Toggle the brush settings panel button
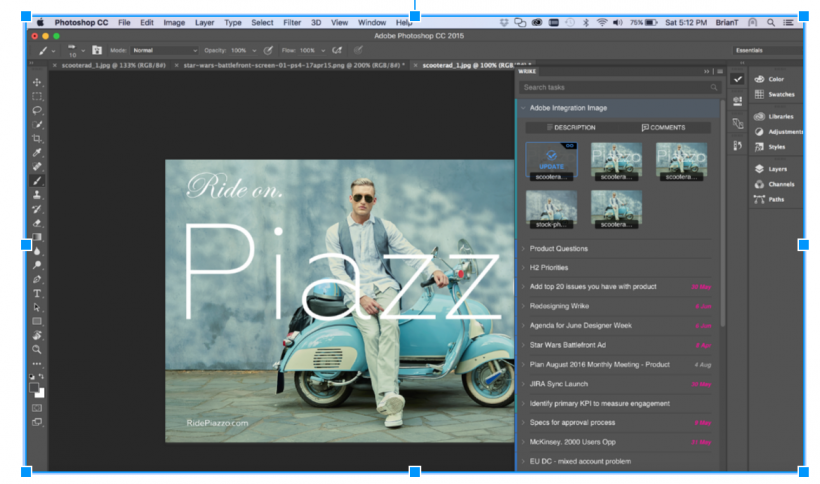 point(96,49)
